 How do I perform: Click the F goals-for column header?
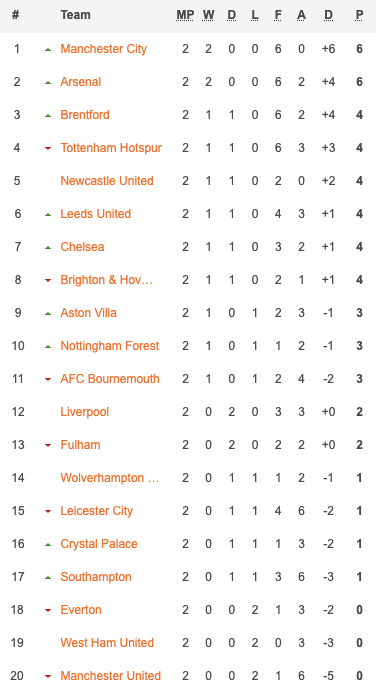(x=278, y=15)
